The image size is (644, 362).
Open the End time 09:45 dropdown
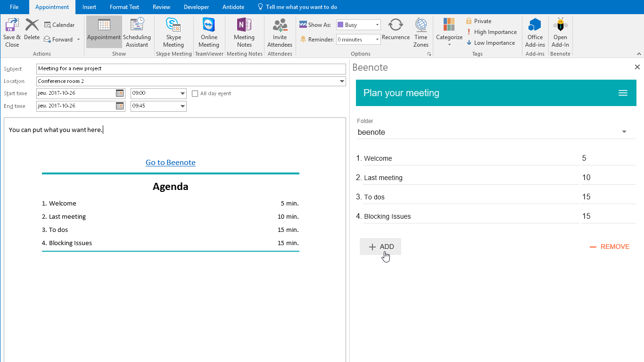(x=182, y=106)
